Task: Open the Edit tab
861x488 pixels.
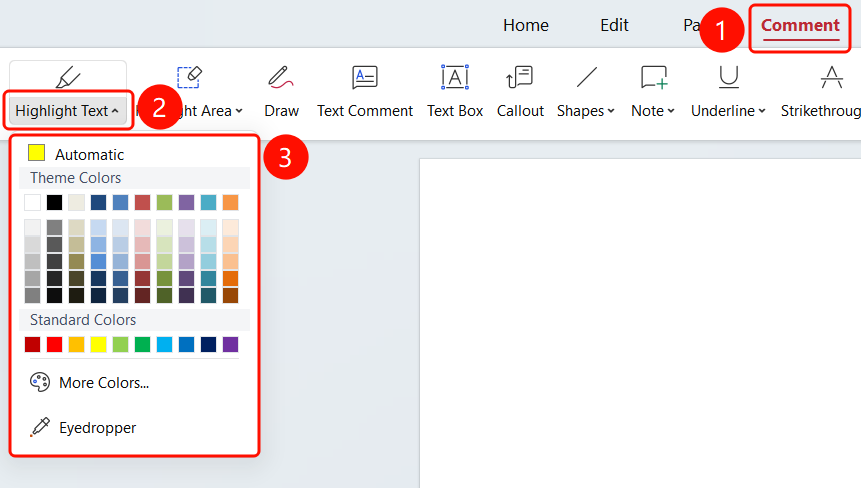Action: [x=614, y=25]
